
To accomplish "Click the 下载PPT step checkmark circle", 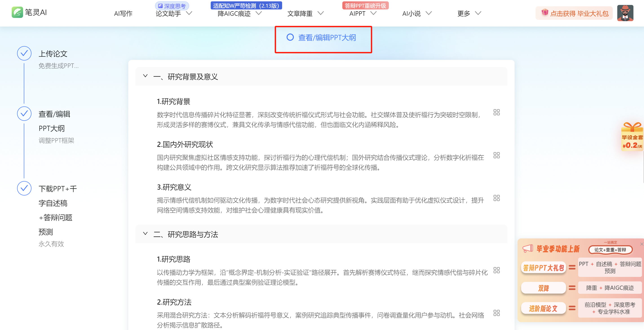I will coord(24,188).
